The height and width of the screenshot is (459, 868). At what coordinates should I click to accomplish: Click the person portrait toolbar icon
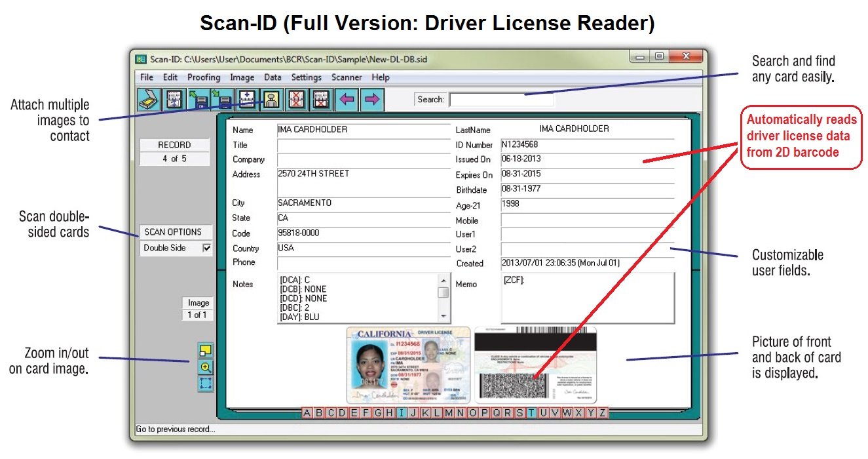tap(272, 100)
